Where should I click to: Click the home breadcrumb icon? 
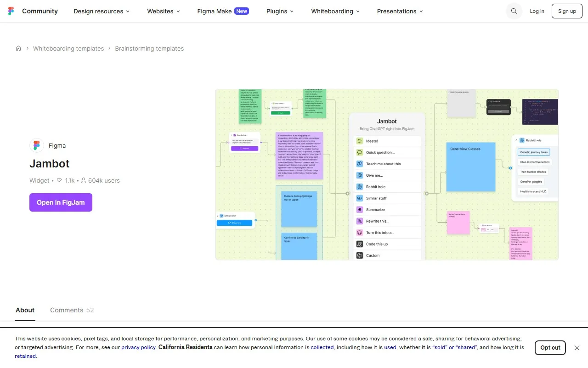click(18, 48)
